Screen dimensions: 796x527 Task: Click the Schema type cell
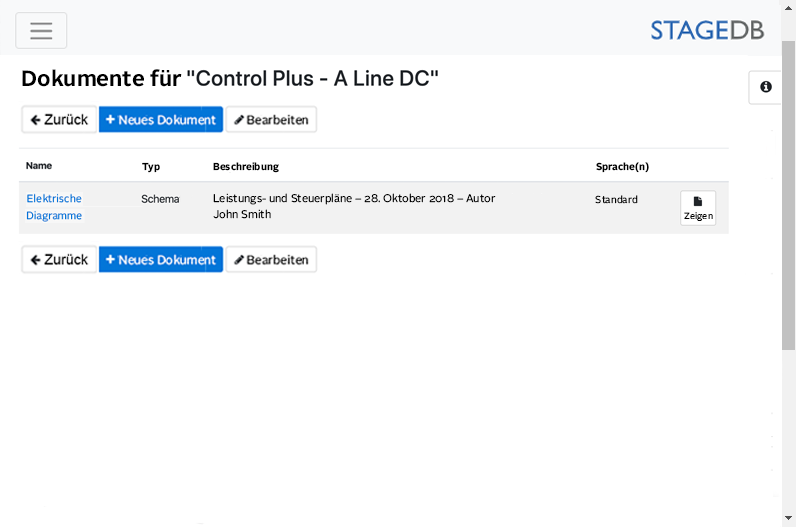160,199
